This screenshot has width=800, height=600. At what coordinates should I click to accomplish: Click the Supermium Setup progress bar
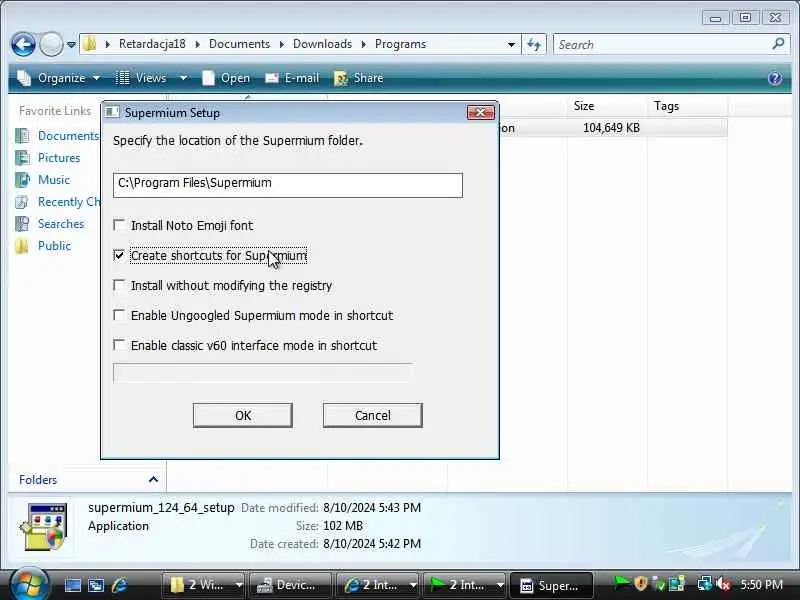pyautogui.click(x=263, y=372)
